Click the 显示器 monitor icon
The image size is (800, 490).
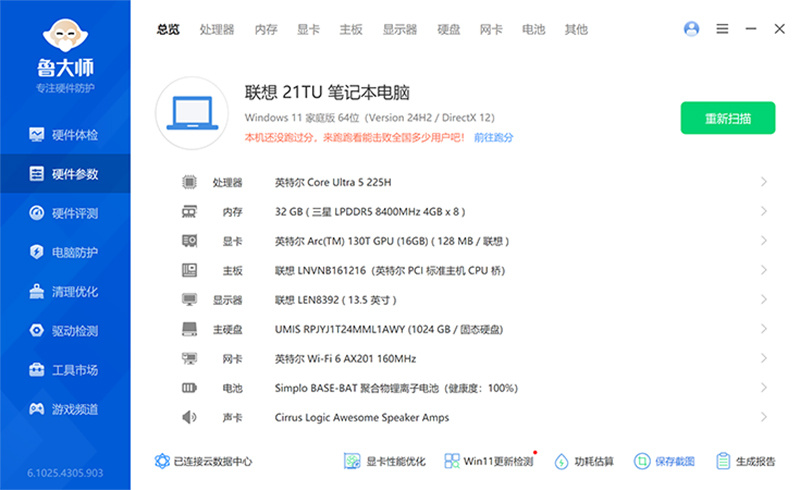click(x=189, y=299)
